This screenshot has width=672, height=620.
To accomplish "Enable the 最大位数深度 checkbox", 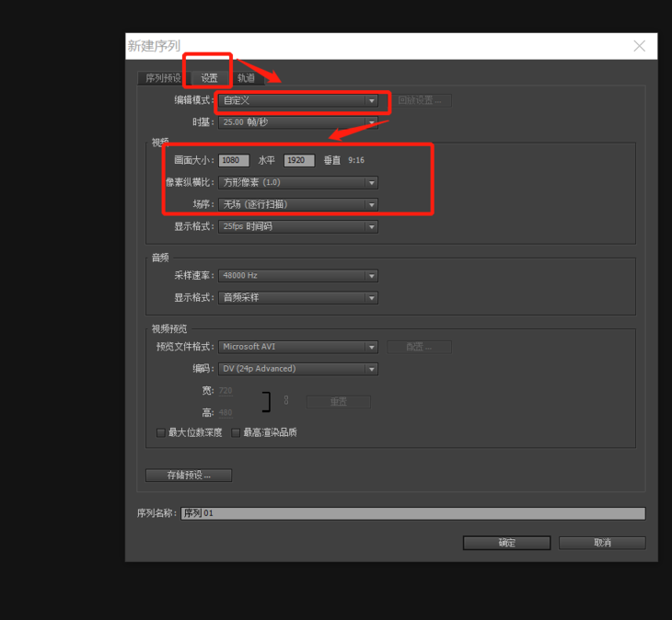I will (x=161, y=433).
